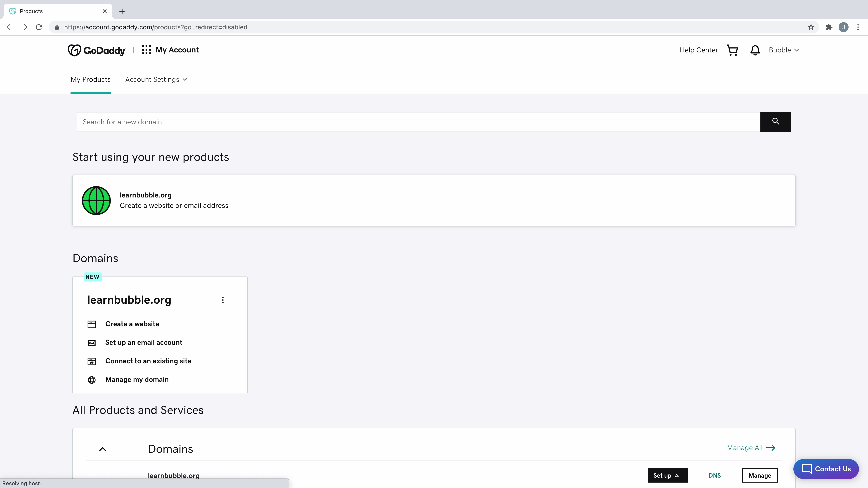Click the globe icon on learnbubble.org card
Image resolution: width=868 pixels, height=488 pixels.
click(x=96, y=200)
